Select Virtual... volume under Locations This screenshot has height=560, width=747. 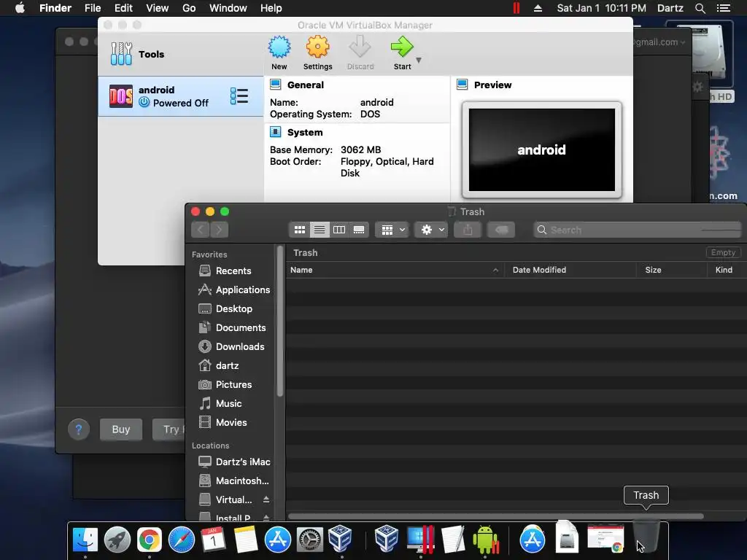pyautogui.click(x=225, y=499)
